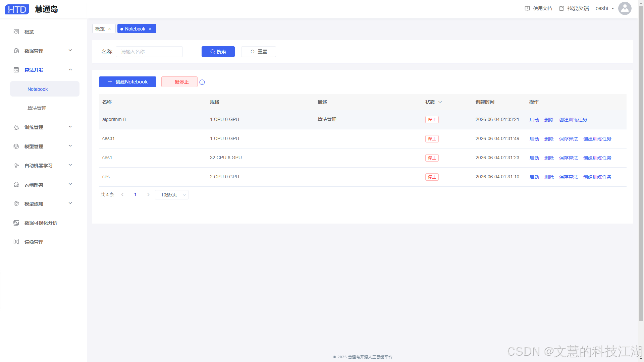Click the 镜像管理 sidebar icon

point(16,242)
